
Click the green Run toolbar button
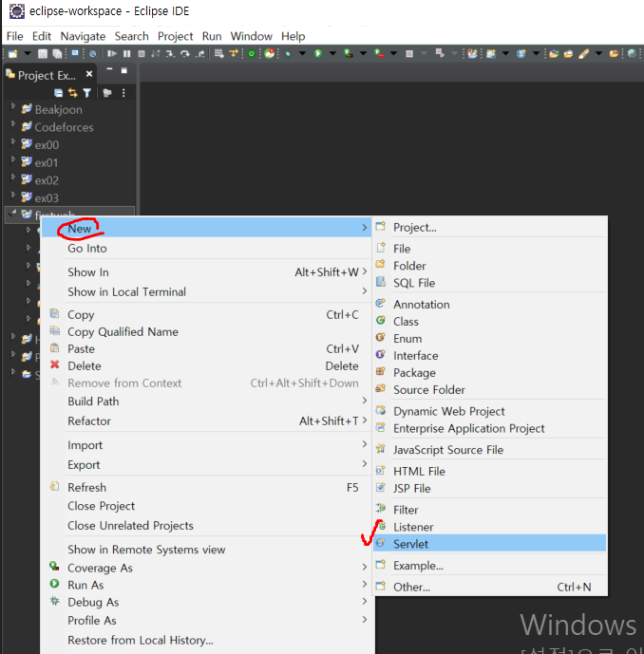tap(318, 53)
